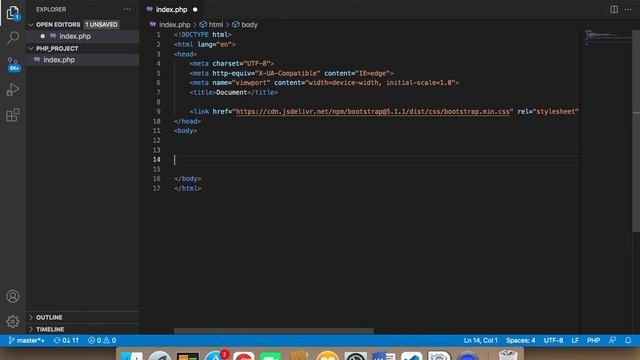Open editor more actions ellipsis
The height and width of the screenshot is (360, 640).
628,9
